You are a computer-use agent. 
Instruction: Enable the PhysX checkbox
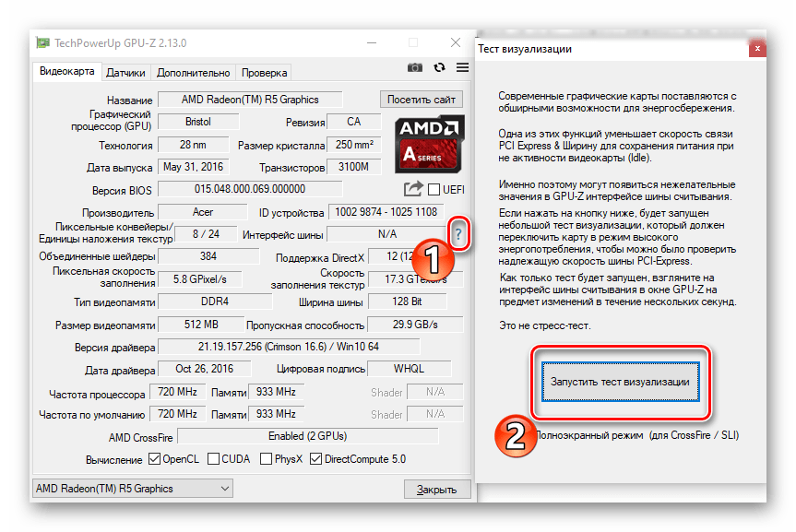[267, 459]
